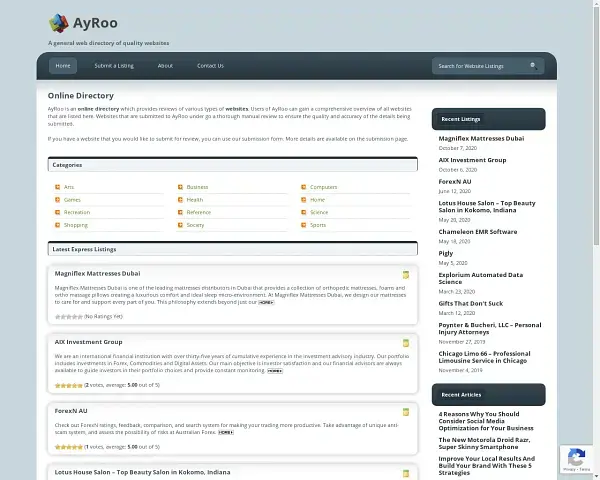Viewport: 600px width, 480px height.
Task: Open the Shopping category link
Action: coord(76,225)
